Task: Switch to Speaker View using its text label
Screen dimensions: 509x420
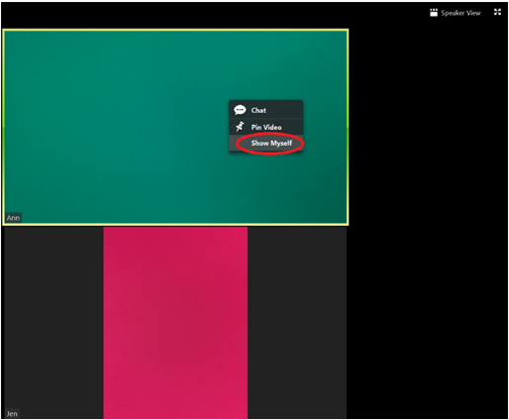Action: pyautogui.click(x=460, y=13)
